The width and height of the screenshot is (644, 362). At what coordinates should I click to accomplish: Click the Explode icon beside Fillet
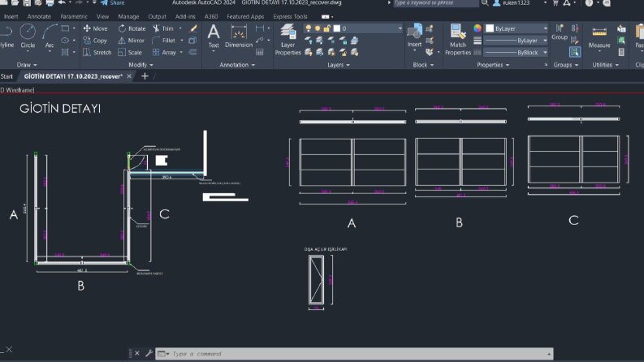(x=192, y=41)
